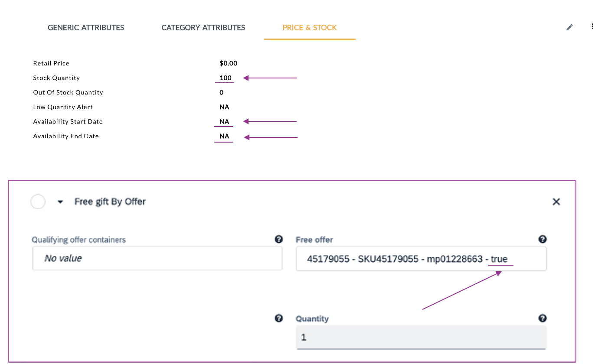Close the Free gift By Offer panel
The width and height of the screenshot is (608, 364).
[x=556, y=201]
